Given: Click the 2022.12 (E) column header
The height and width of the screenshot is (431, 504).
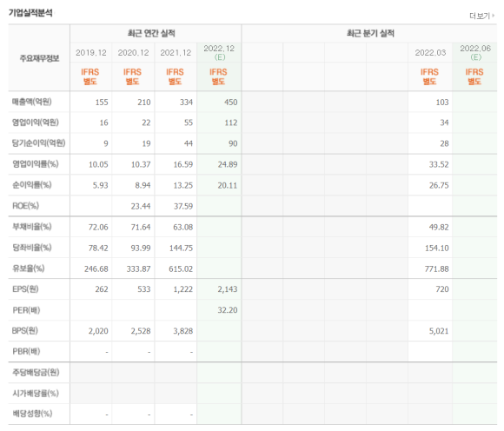Looking at the screenshot, I should (219, 53).
